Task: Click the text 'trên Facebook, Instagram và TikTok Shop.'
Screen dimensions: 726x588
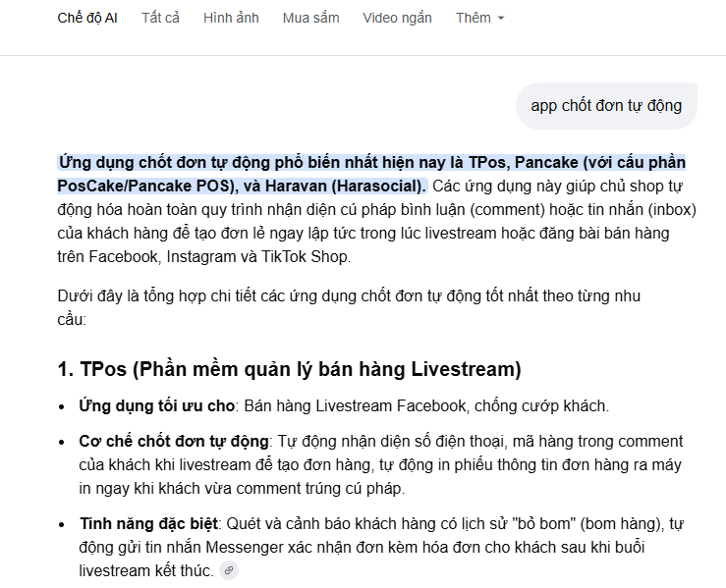Action: 204,257
